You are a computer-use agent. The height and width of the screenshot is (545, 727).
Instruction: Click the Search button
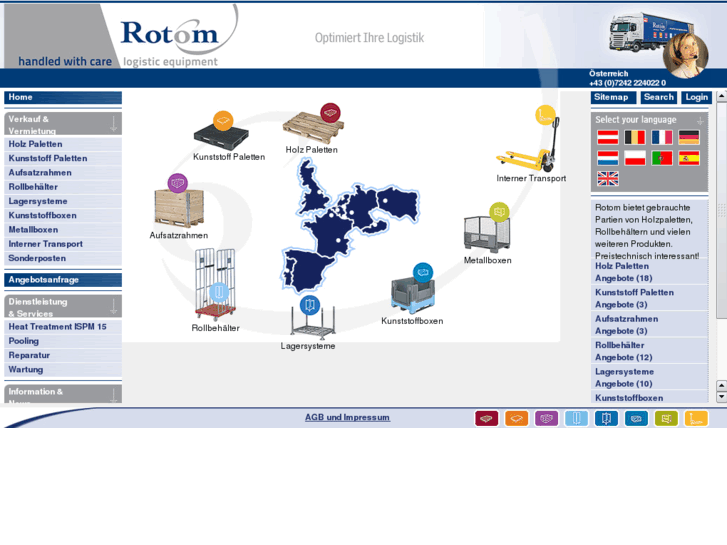coord(659,97)
